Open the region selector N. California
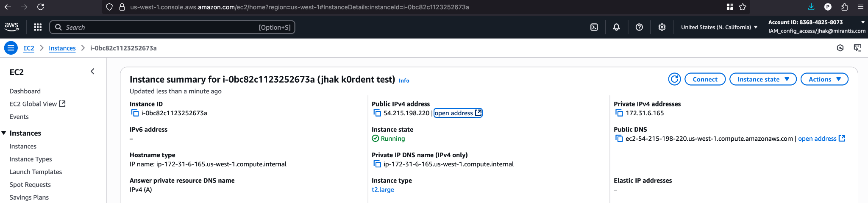 coord(719,27)
